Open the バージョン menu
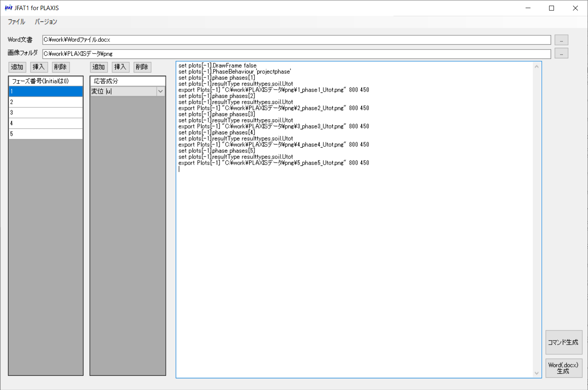Image resolution: width=588 pixels, height=390 pixels. 46,22
